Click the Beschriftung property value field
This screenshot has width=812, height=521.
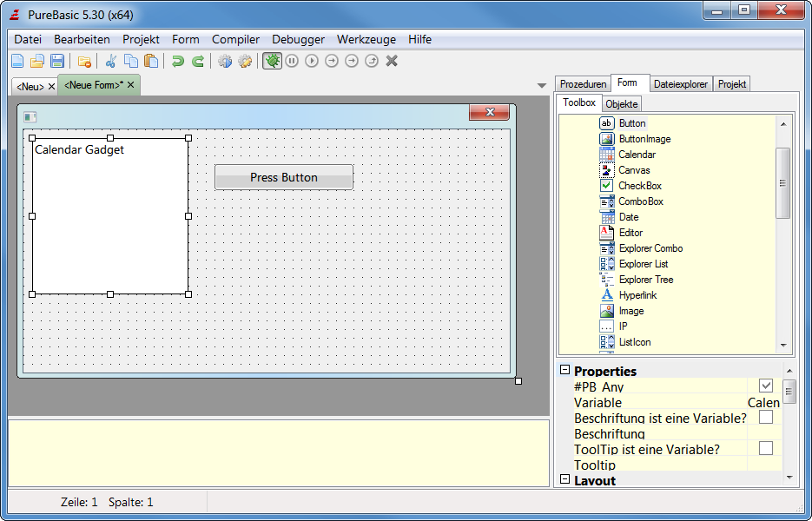pyautogui.click(x=764, y=433)
